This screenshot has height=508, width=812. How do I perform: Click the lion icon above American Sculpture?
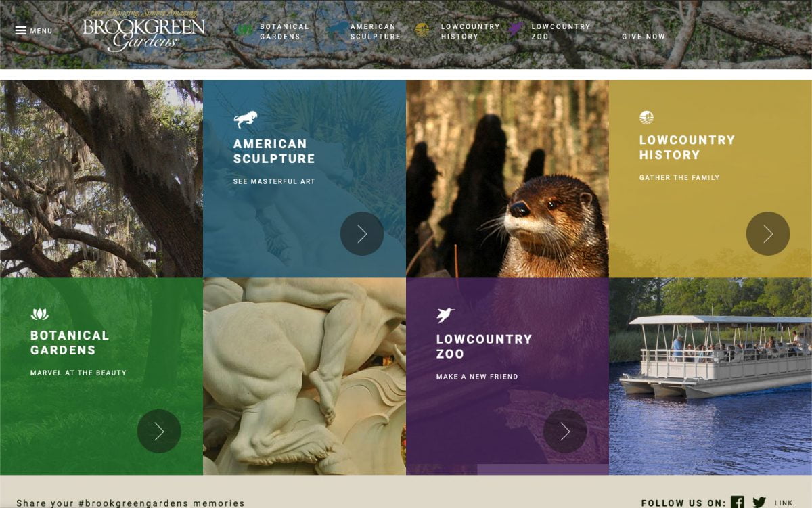246,120
